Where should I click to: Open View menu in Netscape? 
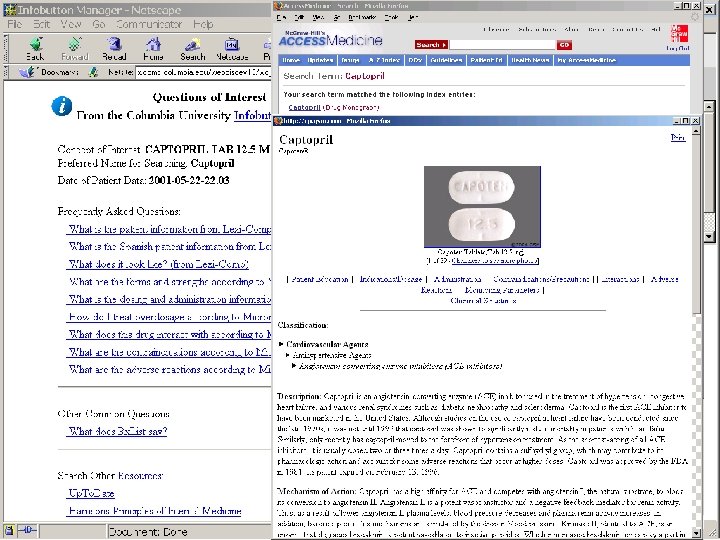tap(71, 24)
